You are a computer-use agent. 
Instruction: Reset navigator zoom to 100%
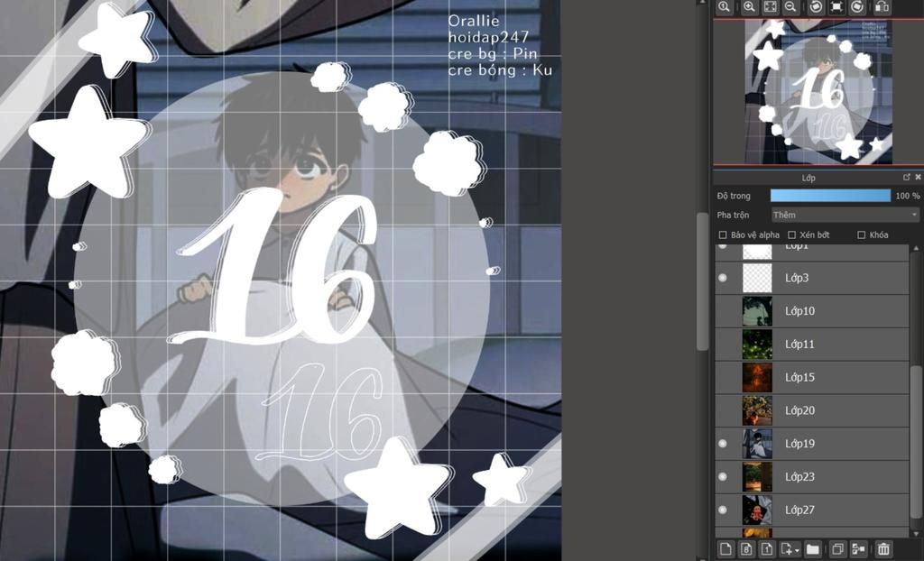click(724, 7)
